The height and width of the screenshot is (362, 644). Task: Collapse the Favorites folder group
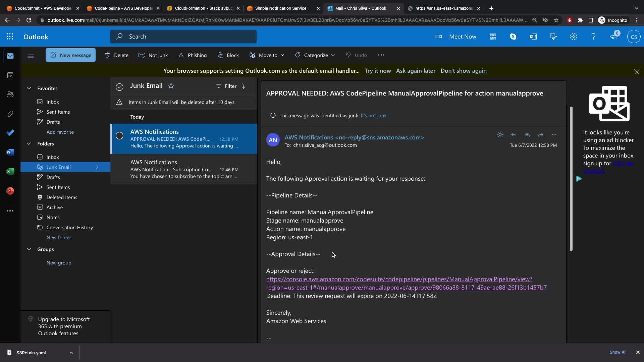point(29,88)
